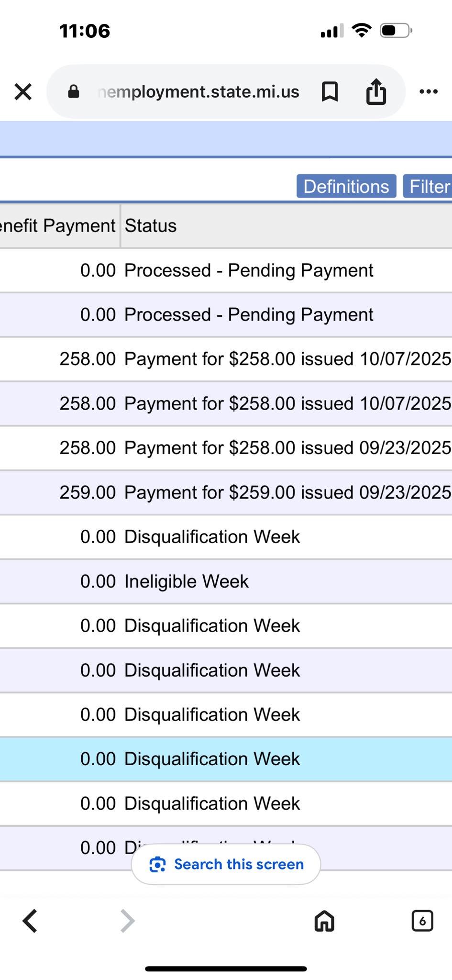This screenshot has height=980, width=452.
Task: Go forward with the right chevron
Action: [127, 921]
